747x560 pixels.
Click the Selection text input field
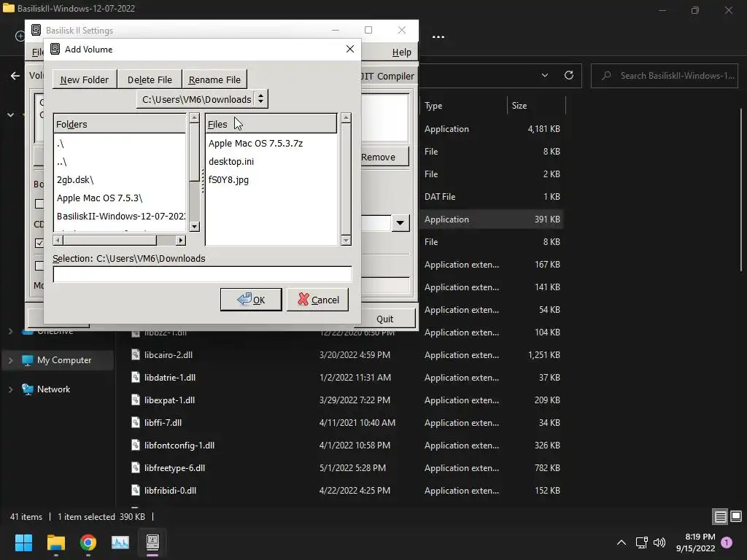pos(203,274)
